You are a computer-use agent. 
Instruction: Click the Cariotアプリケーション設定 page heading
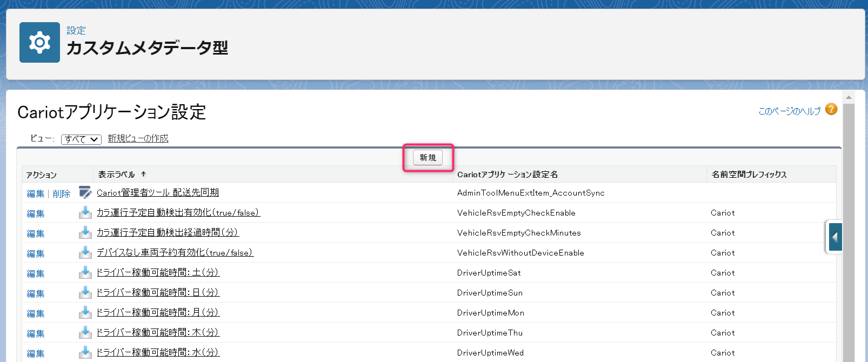(x=112, y=112)
